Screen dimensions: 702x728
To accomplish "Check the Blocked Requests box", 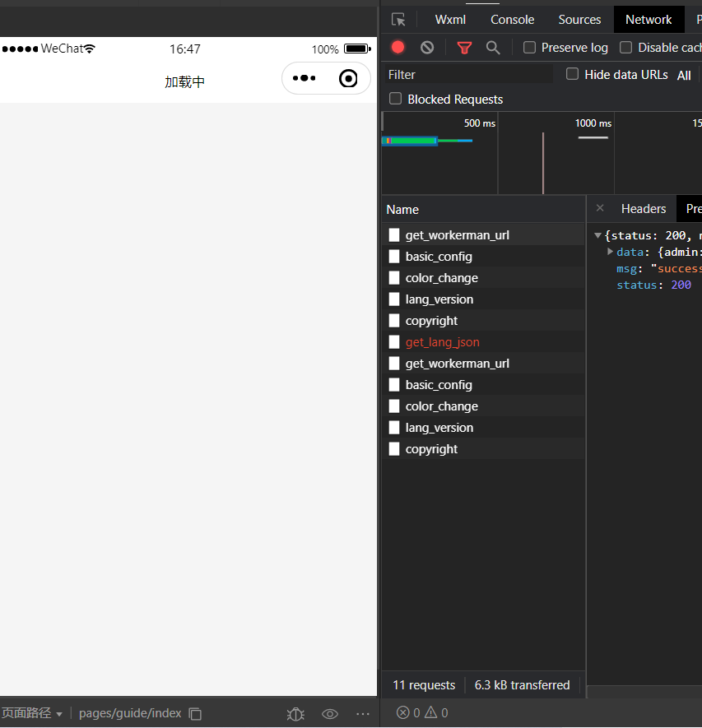I will pos(395,99).
